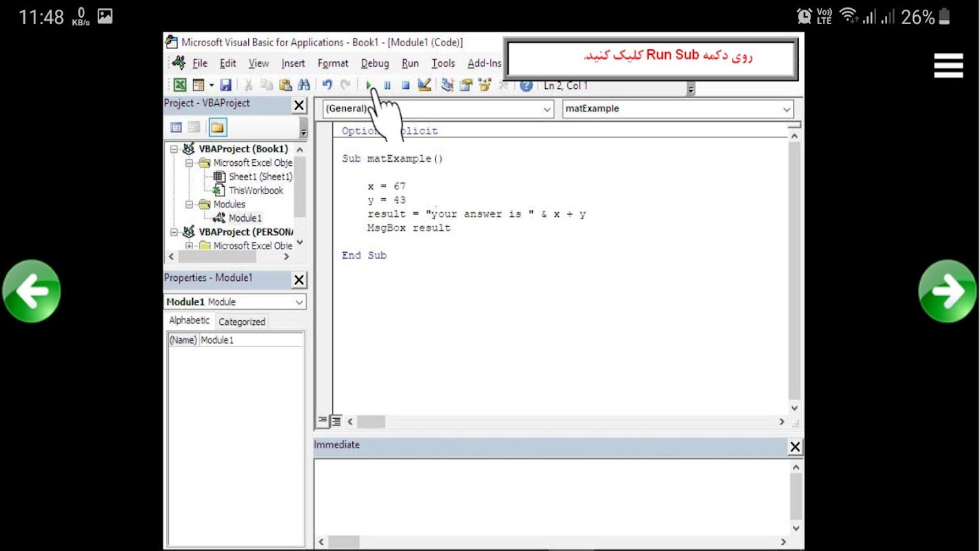This screenshot has width=980, height=551.
Task: Run the Sub with the green play icon
Action: 369,85
